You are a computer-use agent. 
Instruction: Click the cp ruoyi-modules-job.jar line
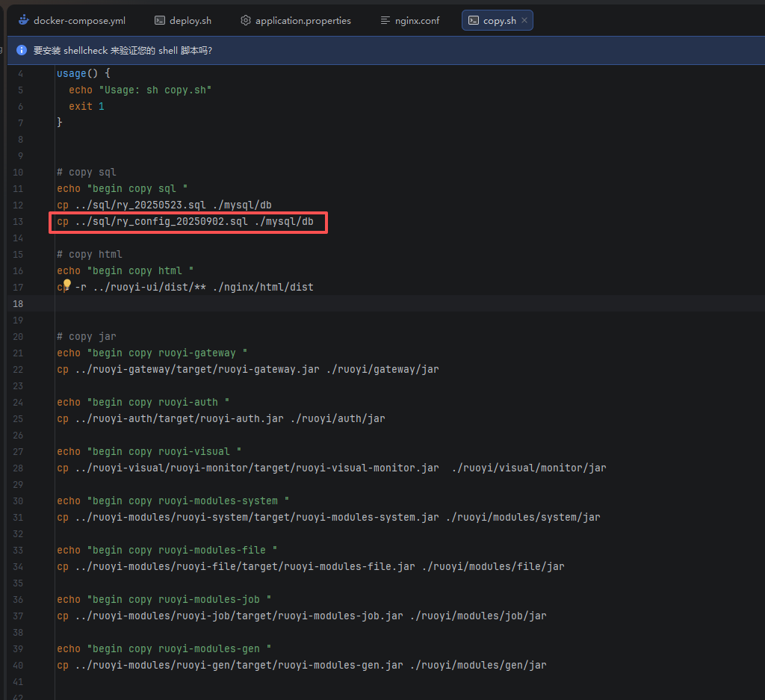302,616
